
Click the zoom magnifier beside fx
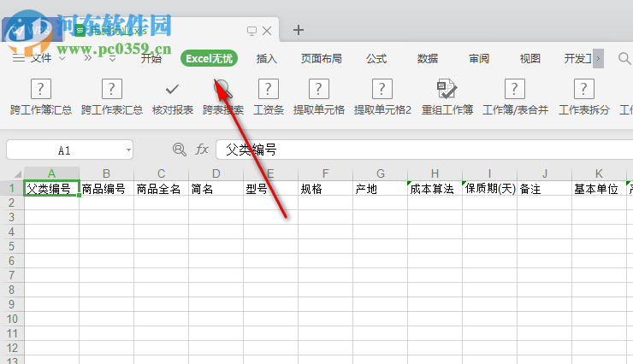(x=180, y=150)
